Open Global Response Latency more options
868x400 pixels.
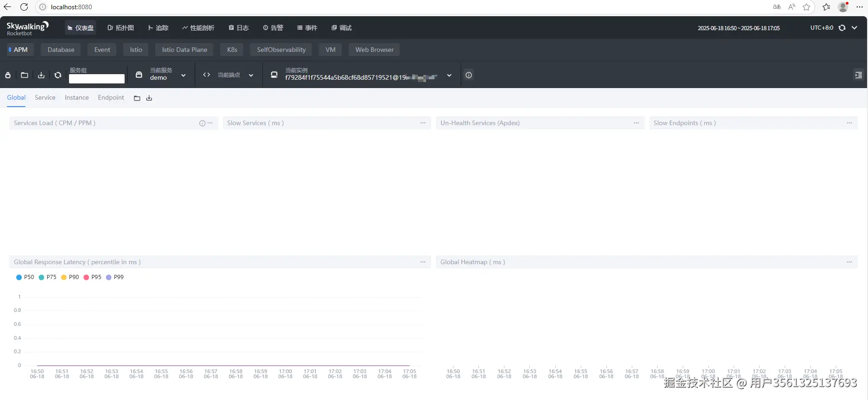423,262
